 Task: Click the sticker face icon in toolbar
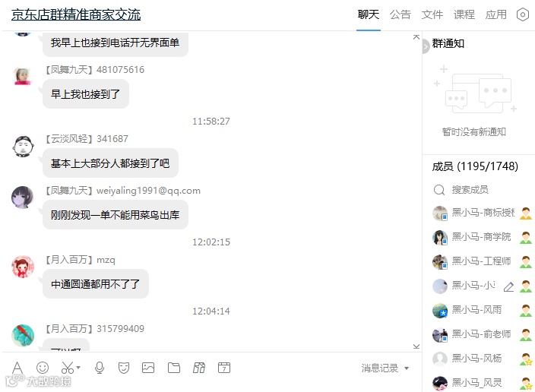(124, 368)
